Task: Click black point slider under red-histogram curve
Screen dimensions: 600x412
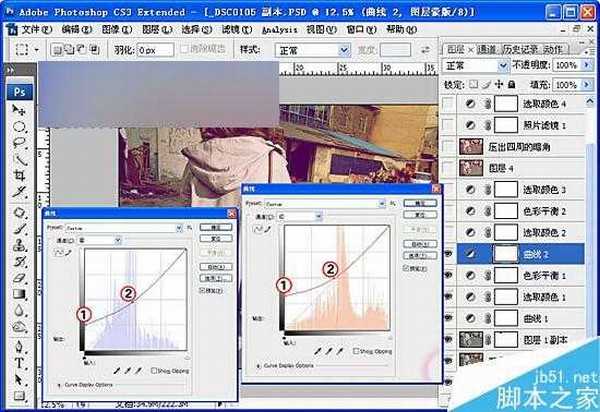Action: click(x=284, y=337)
